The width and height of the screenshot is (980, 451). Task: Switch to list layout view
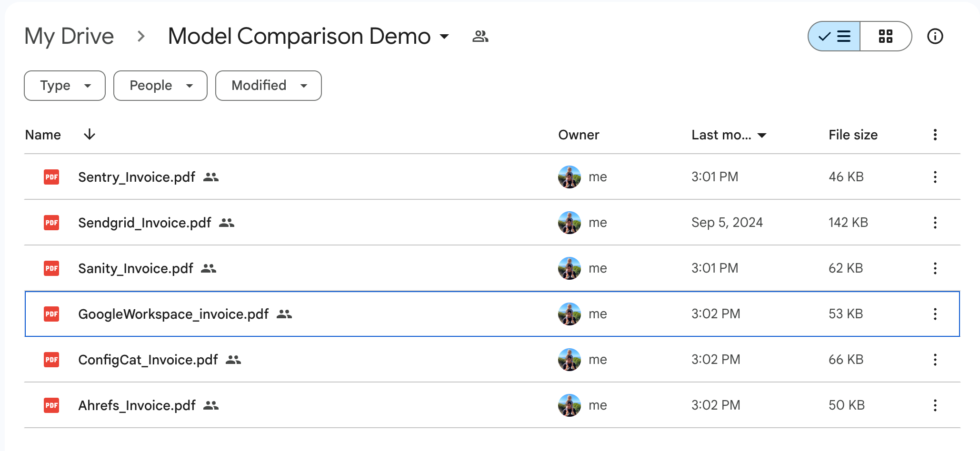pyautogui.click(x=834, y=36)
